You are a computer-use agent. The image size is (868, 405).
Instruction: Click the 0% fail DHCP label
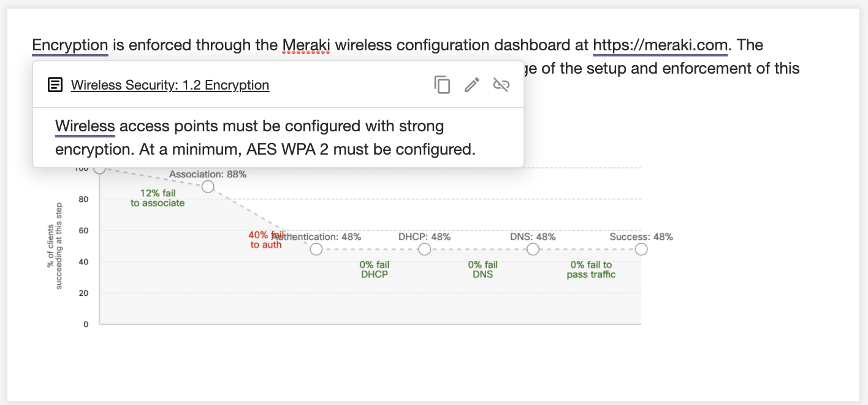[375, 269]
